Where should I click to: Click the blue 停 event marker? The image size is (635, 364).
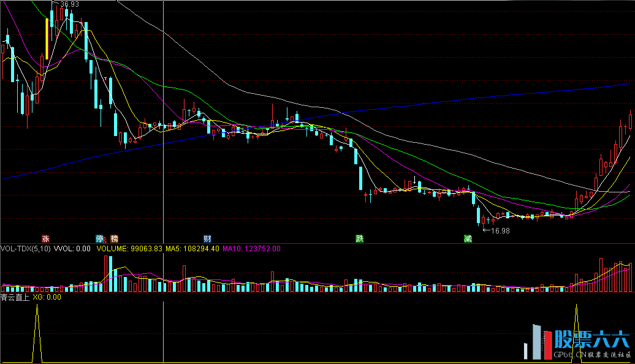coord(99,238)
